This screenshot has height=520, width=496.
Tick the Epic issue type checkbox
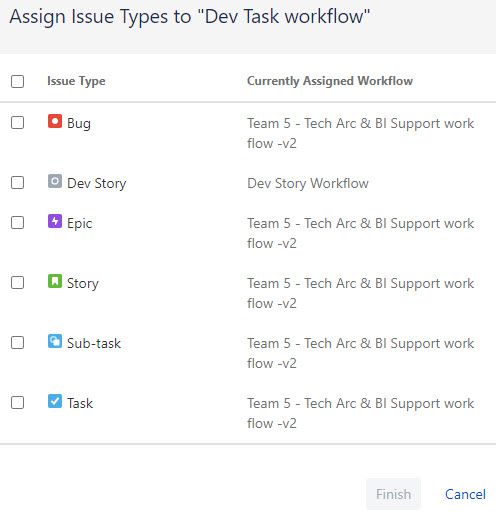(17, 222)
